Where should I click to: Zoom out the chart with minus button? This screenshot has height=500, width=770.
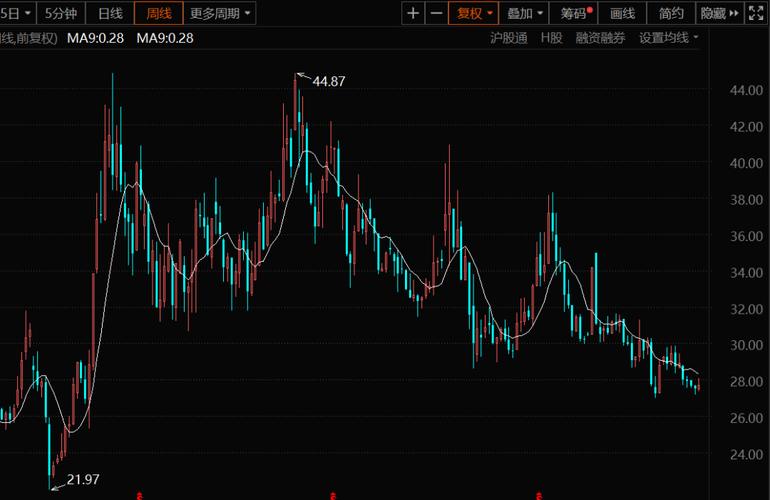tap(437, 13)
